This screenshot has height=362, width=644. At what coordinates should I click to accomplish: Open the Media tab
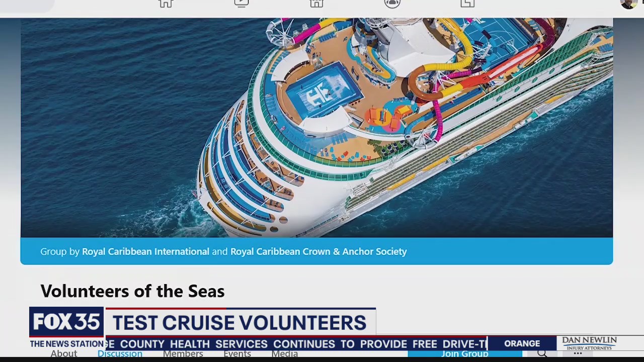[x=285, y=353]
